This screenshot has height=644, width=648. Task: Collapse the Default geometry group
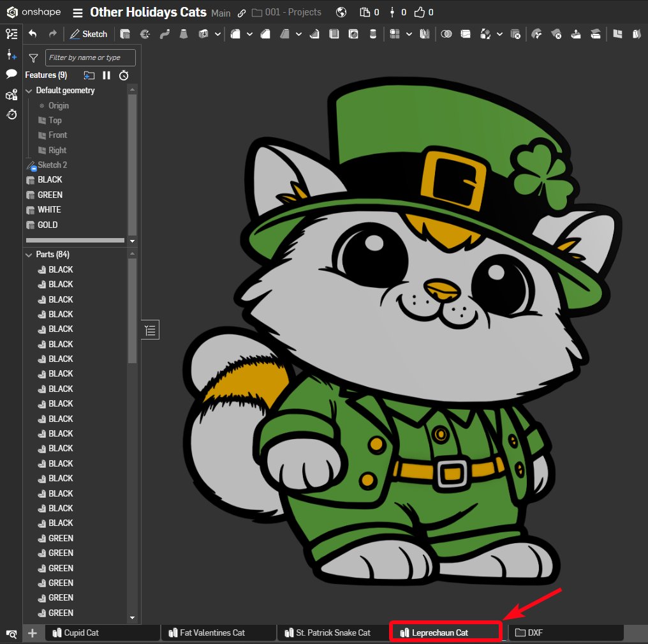(x=29, y=91)
